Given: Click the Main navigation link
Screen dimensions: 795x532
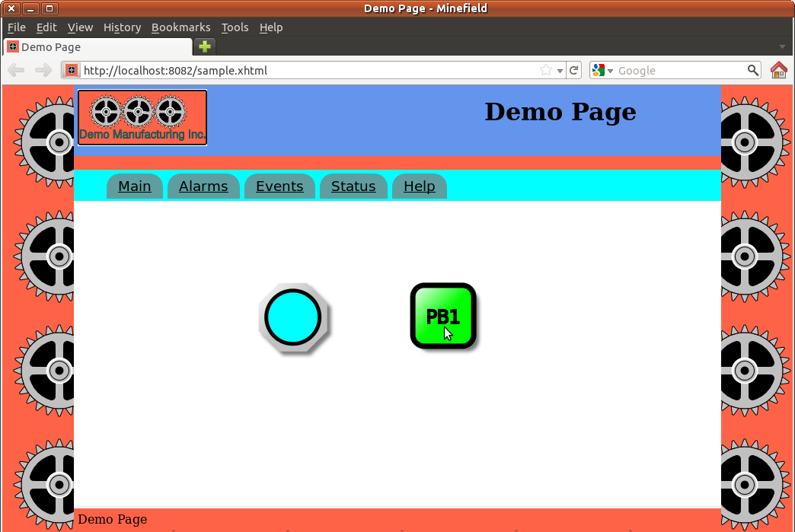Looking at the screenshot, I should click(135, 186).
